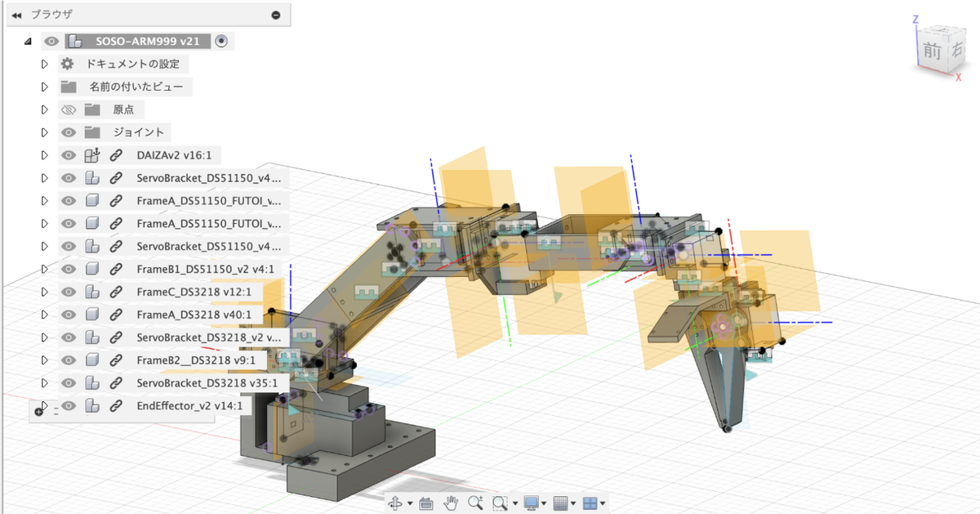Activate the Pan hand tool
The height and width of the screenshot is (514, 980).
coord(450,503)
